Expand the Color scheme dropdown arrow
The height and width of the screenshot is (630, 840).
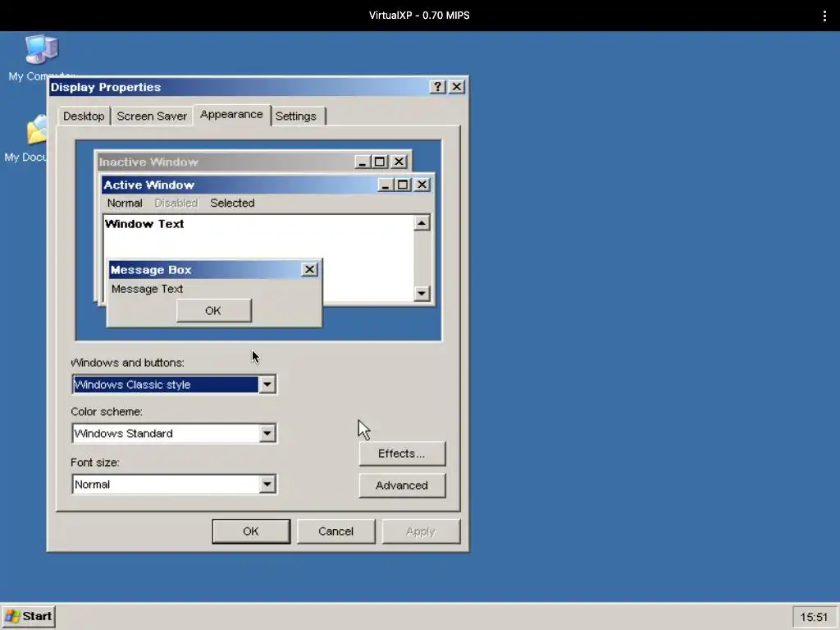coord(267,433)
